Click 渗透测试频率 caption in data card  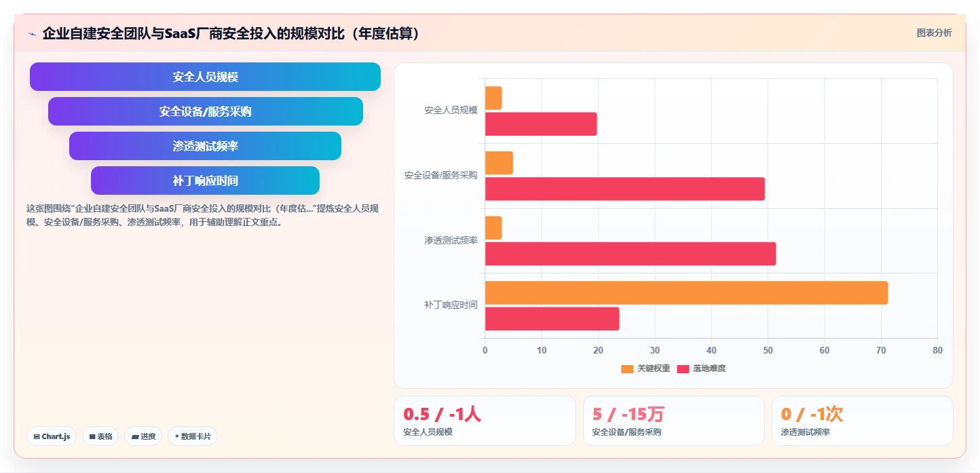(806, 432)
